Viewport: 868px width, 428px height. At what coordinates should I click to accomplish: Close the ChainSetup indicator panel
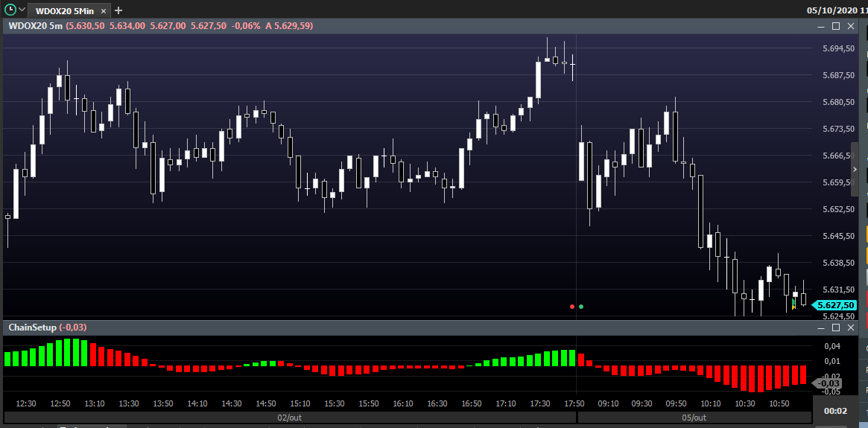pos(851,328)
